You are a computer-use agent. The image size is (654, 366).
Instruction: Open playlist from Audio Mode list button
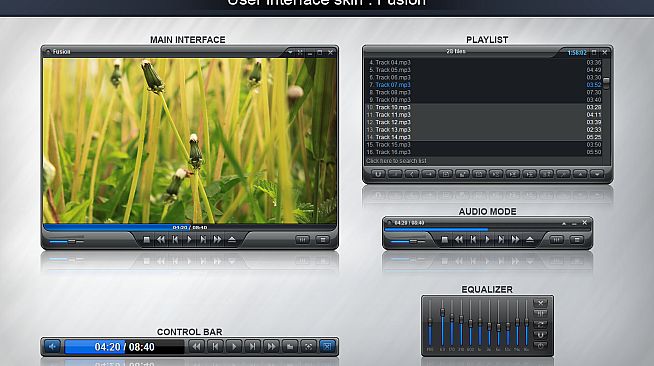pyautogui.click(x=577, y=240)
